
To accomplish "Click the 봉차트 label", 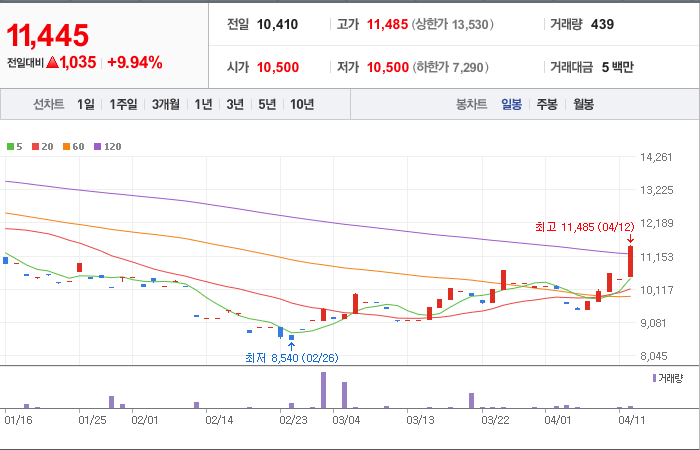I will click(471, 104).
